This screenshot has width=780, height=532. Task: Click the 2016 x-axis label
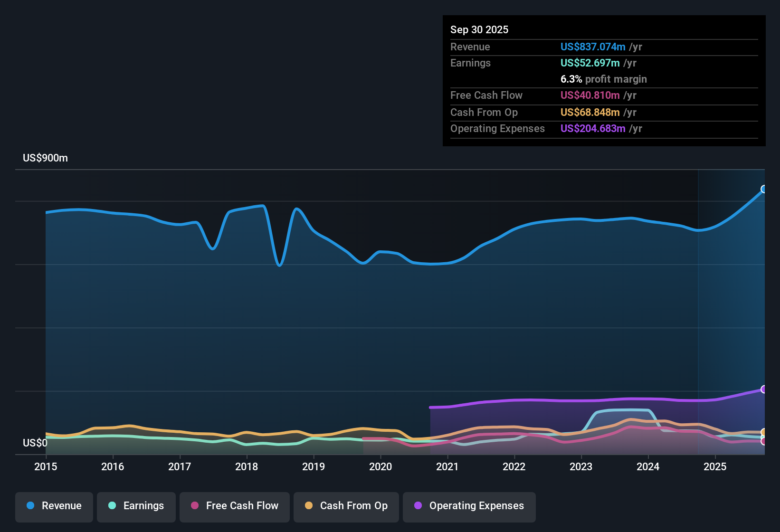(113, 466)
